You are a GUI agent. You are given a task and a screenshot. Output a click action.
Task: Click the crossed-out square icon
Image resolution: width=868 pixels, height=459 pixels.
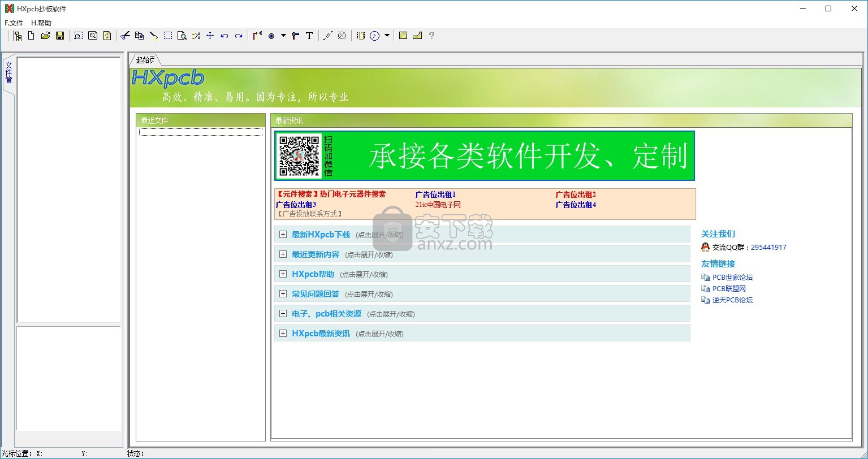pos(342,36)
